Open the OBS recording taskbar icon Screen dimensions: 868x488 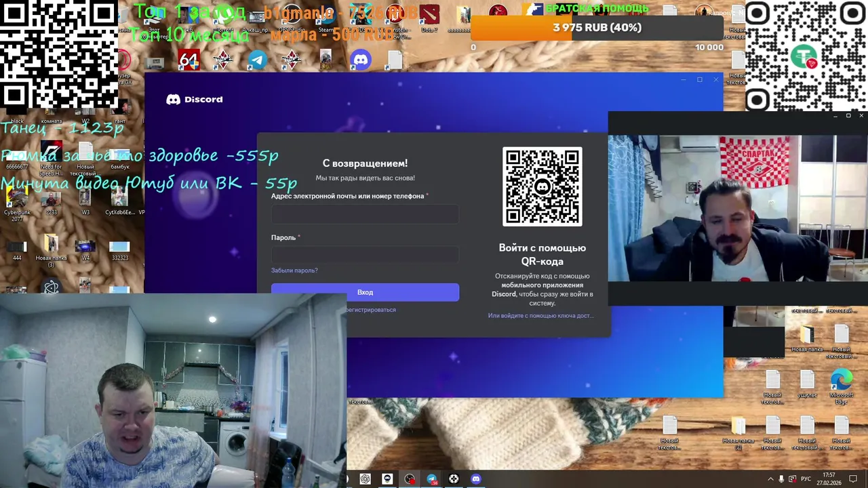click(x=410, y=479)
